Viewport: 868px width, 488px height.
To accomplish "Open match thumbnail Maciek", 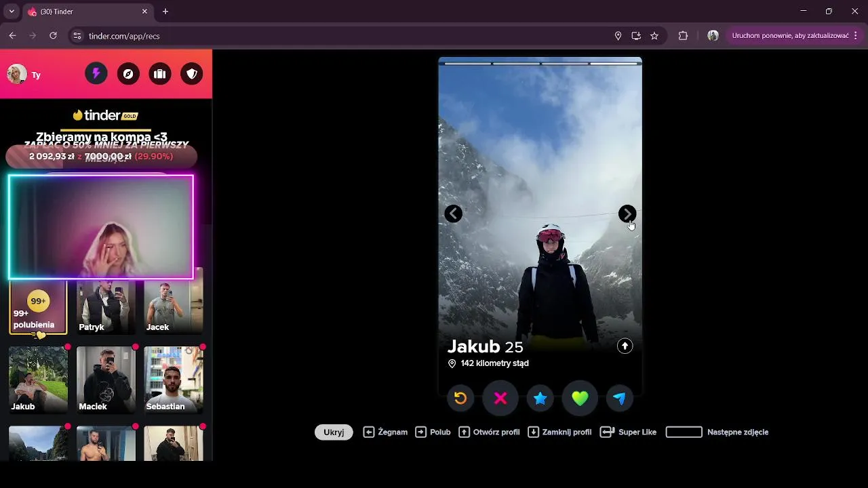I will [x=106, y=380].
